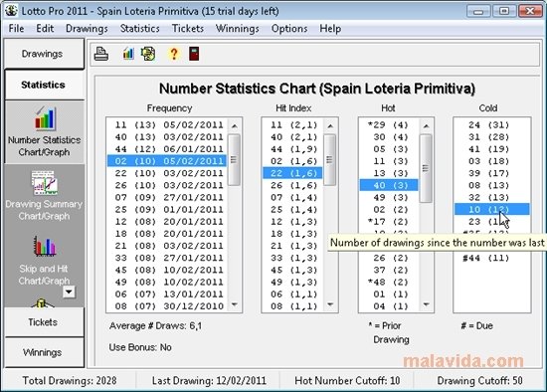Select Cold row 31 (28)
547x392 pixels.
[492, 137]
